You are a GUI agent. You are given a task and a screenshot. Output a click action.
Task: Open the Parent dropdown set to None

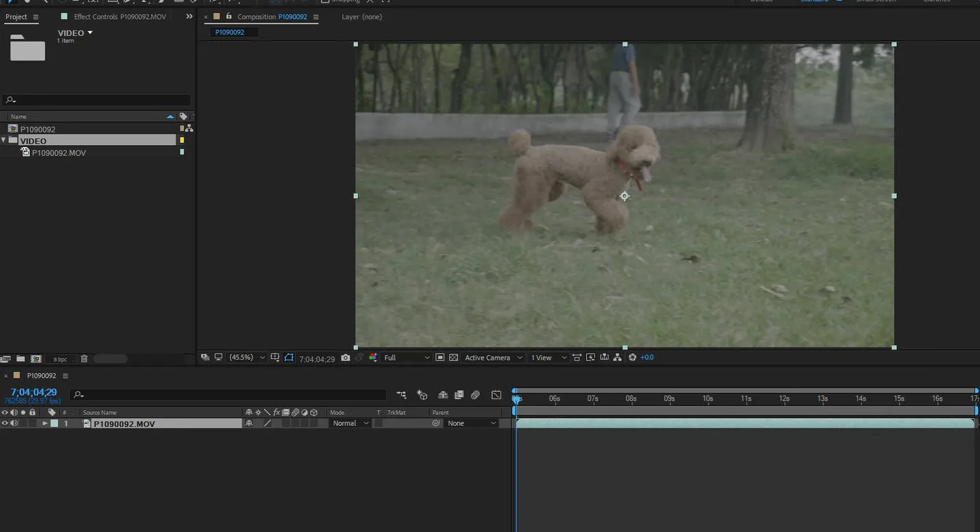[472, 424]
